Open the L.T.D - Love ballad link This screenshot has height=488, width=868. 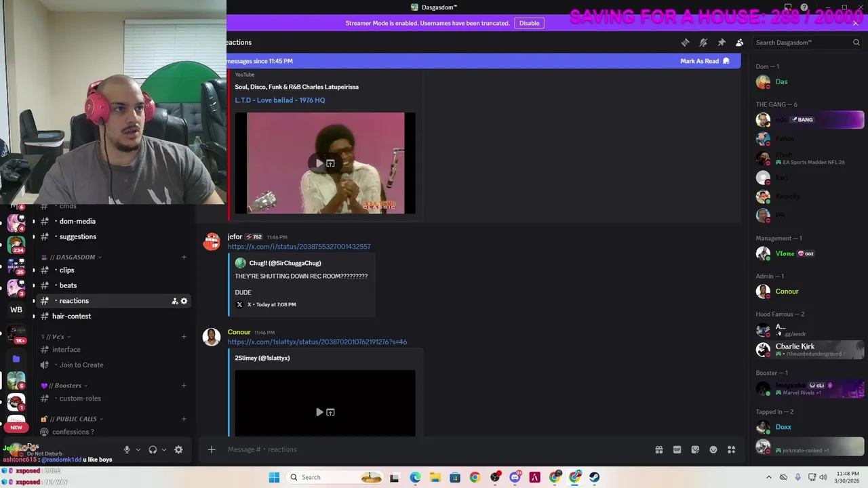point(280,100)
